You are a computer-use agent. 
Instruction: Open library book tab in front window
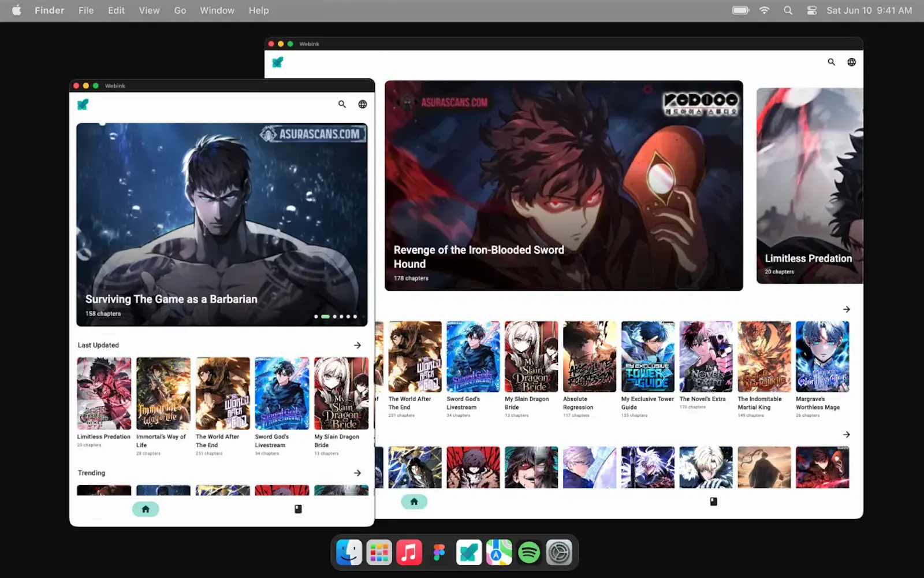pos(298,509)
